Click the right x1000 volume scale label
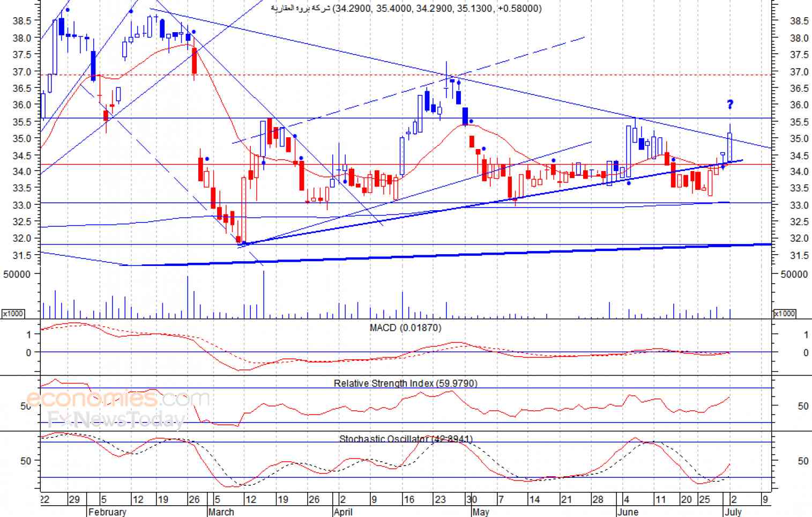This screenshot has width=812, height=517. tap(784, 313)
